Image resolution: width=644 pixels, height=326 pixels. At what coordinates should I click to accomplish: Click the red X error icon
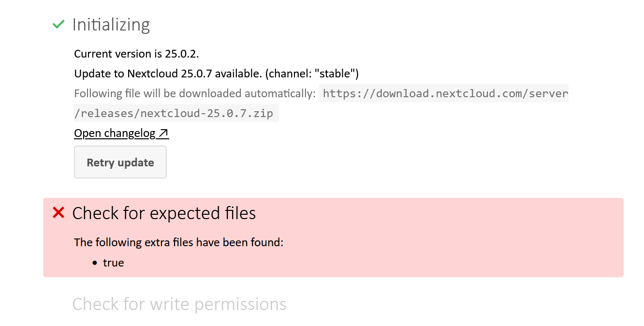[59, 212]
